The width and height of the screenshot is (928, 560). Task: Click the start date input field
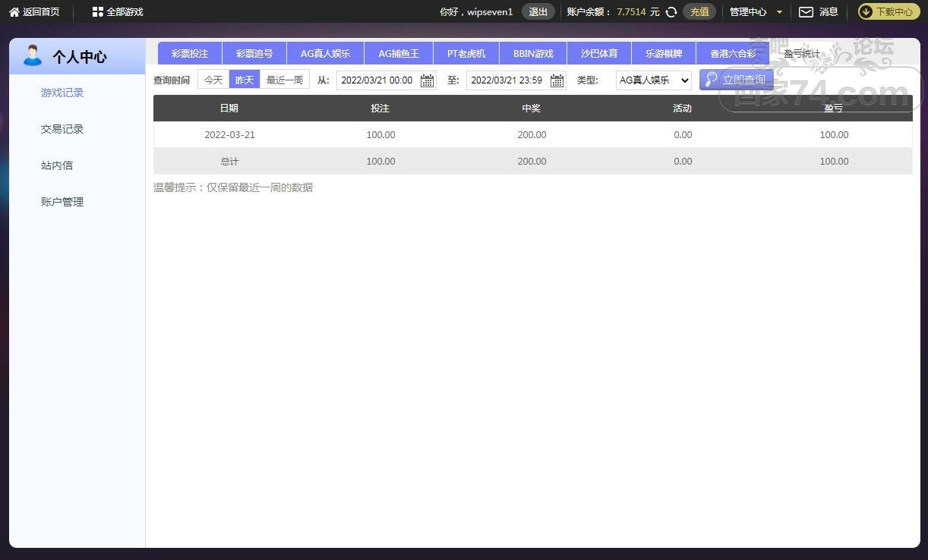(377, 80)
